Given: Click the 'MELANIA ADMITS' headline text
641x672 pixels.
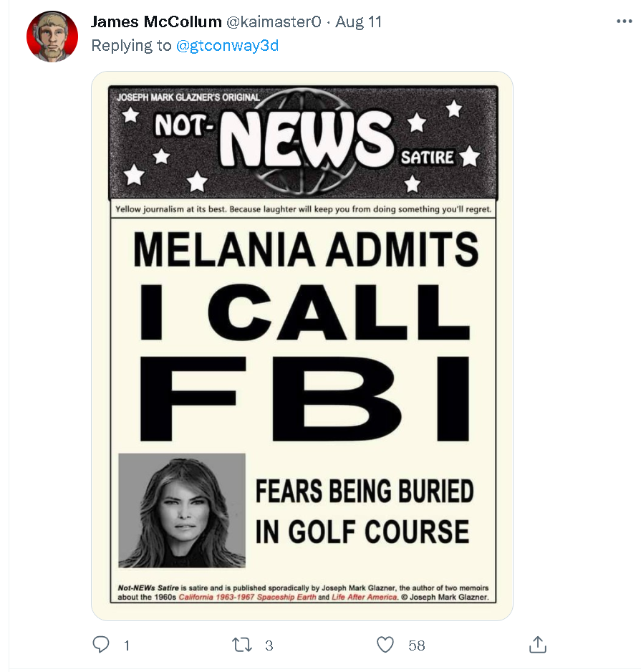Looking at the screenshot, I should click(x=305, y=249).
